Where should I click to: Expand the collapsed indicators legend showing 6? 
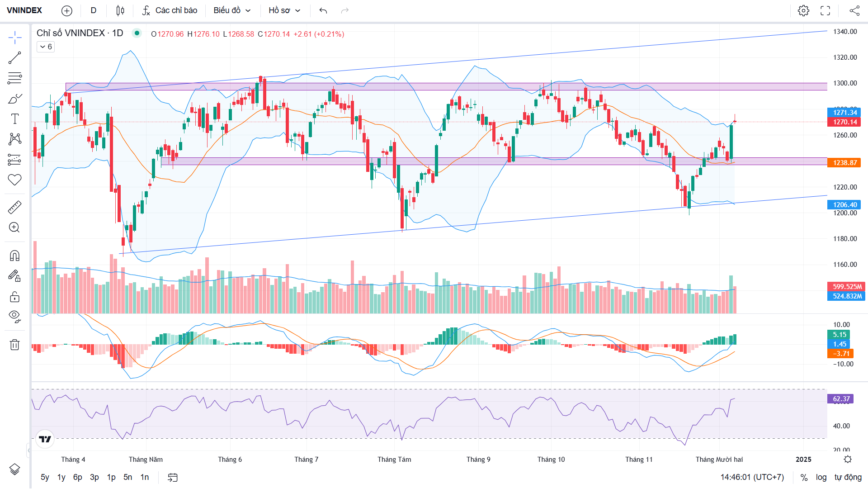click(x=46, y=47)
